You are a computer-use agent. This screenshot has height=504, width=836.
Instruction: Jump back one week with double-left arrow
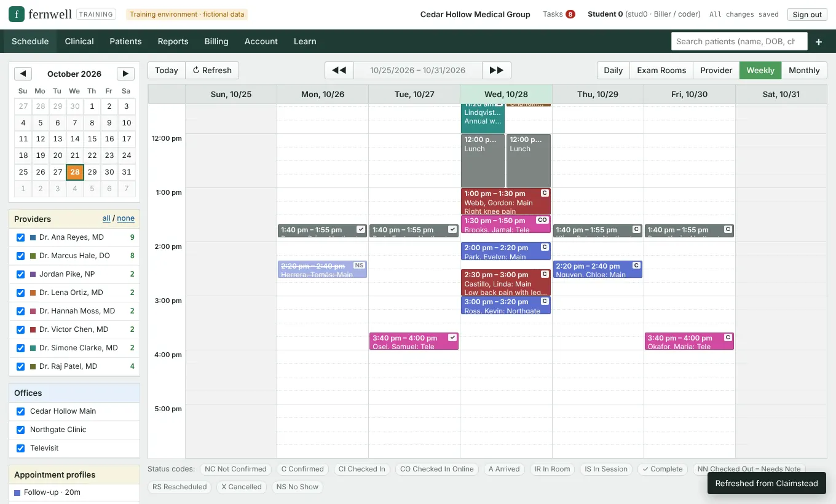coord(339,70)
